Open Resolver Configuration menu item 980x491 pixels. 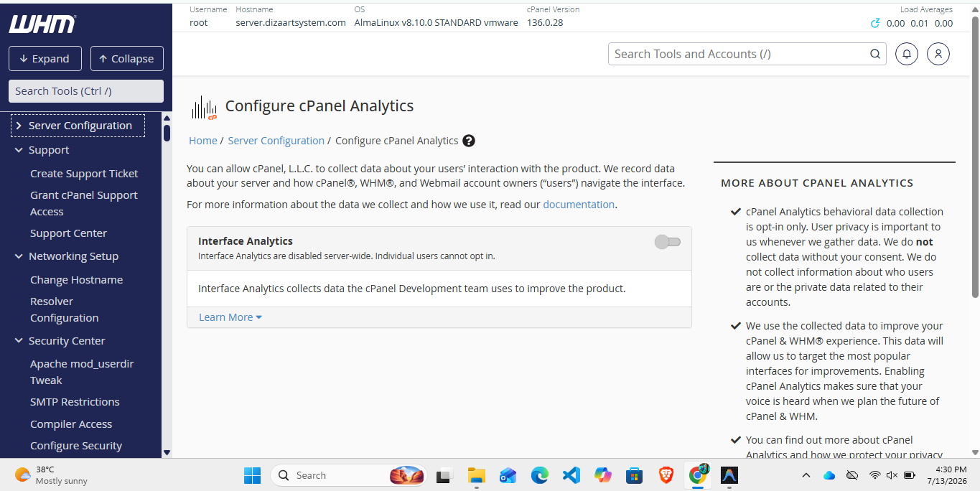[65, 309]
